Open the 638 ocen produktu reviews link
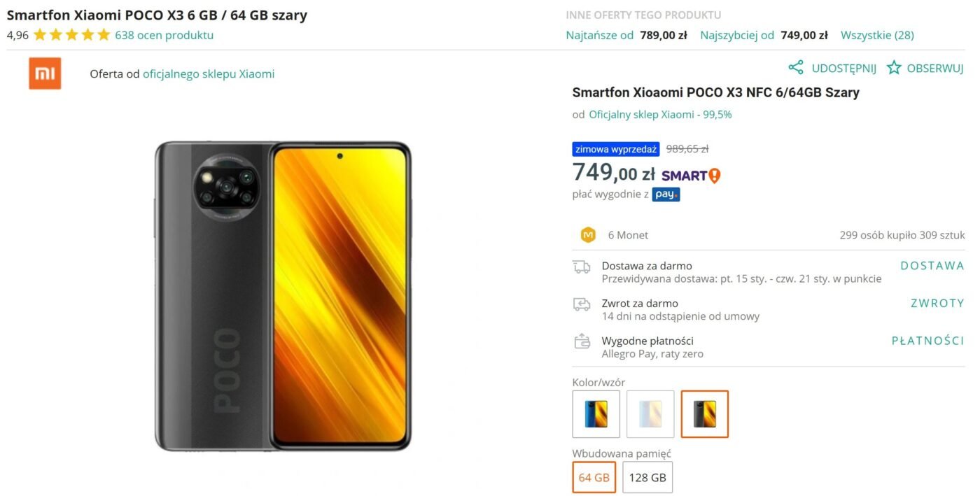The width and height of the screenshot is (980, 496). click(x=164, y=35)
